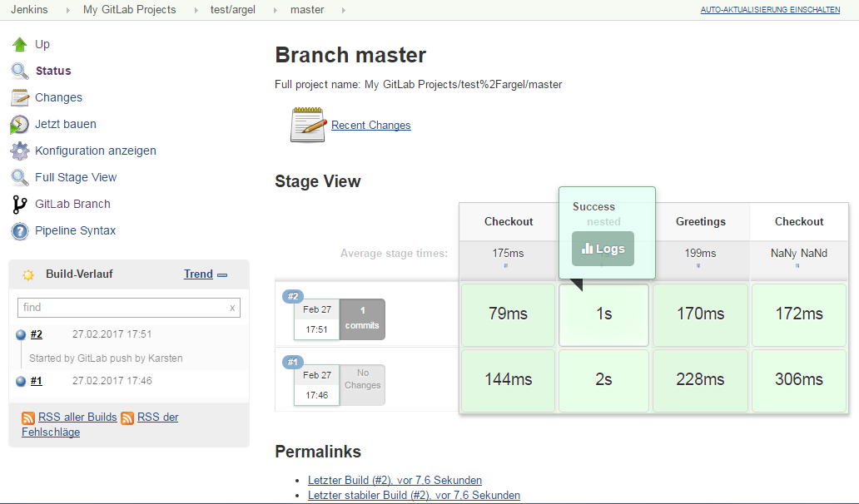Screen dimensions: 859x504
Task: Click the Pipeline Syntax help icon
Action: click(x=20, y=231)
